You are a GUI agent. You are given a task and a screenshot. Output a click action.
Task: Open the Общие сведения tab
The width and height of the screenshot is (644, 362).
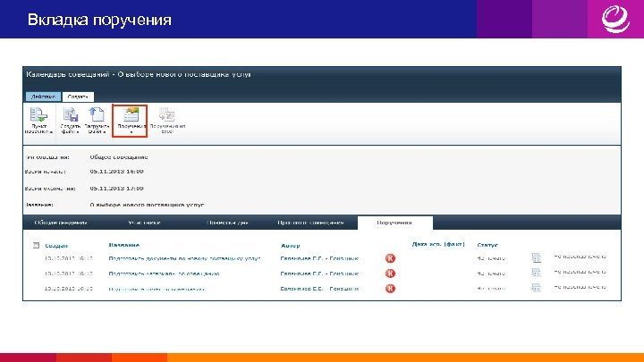pyautogui.click(x=61, y=223)
